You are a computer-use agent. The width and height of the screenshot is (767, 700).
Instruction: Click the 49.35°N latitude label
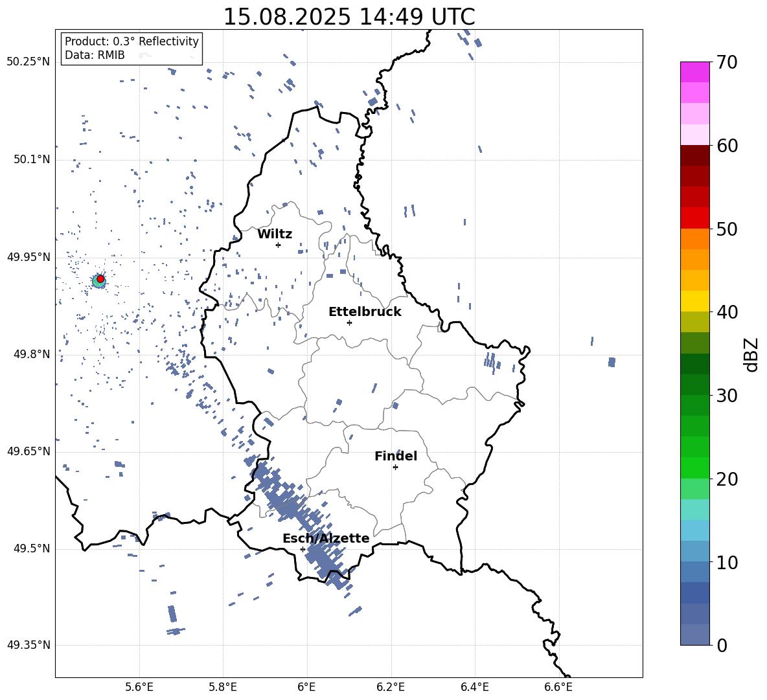click(x=29, y=645)
